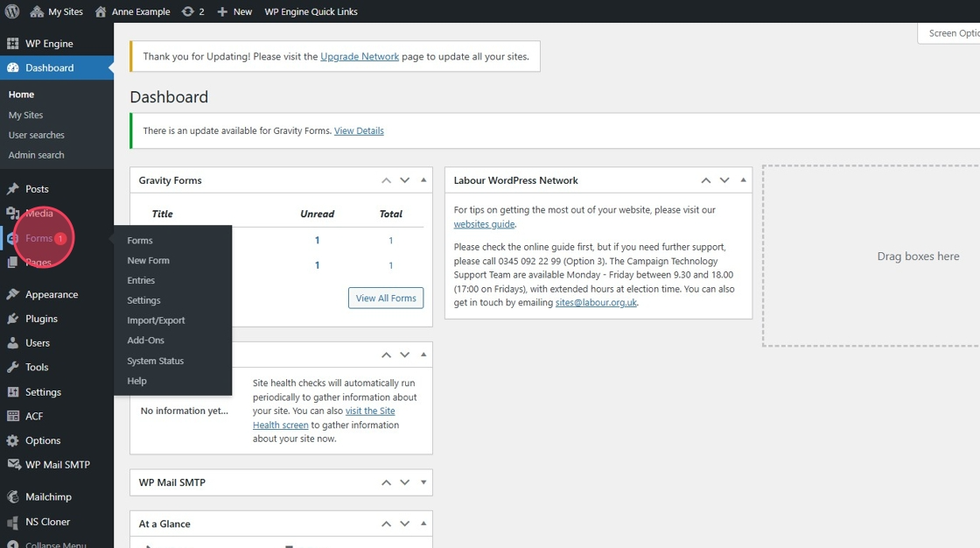The height and width of the screenshot is (548, 980).
Task: Open Entries from the Forms flyout
Action: [x=141, y=280]
